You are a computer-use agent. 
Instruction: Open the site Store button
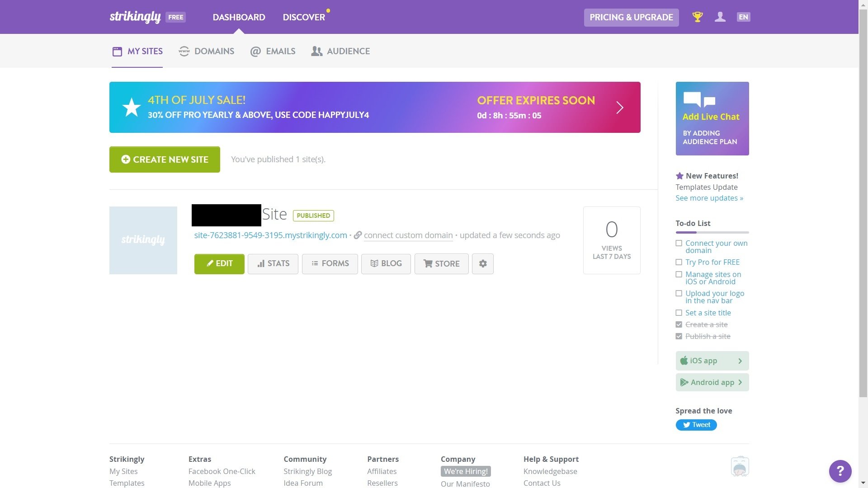coord(442,264)
